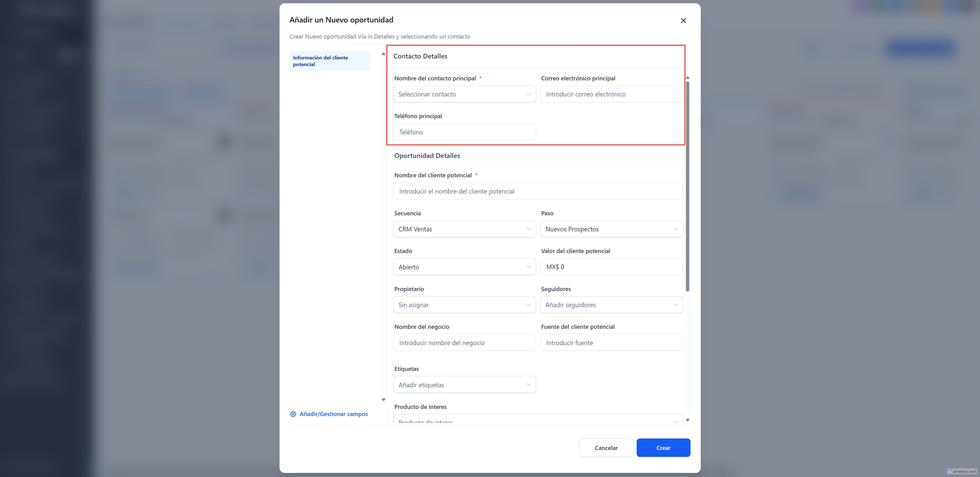Click the Valor del cliente potencial field
980x477 pixels.
pos(611,267)
